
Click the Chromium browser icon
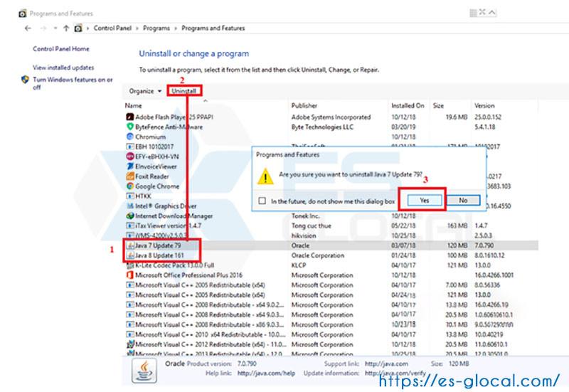coord(129,137)
